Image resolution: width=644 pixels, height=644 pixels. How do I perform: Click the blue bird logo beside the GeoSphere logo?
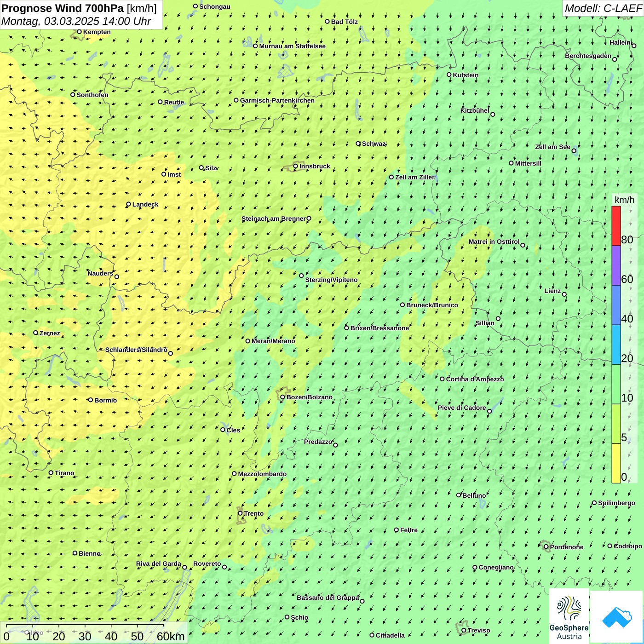617,617
